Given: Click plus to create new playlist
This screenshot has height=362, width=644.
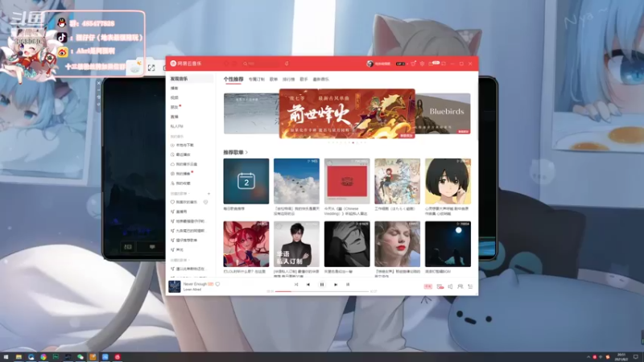Looking at the screenshot, I should [208, 193].
